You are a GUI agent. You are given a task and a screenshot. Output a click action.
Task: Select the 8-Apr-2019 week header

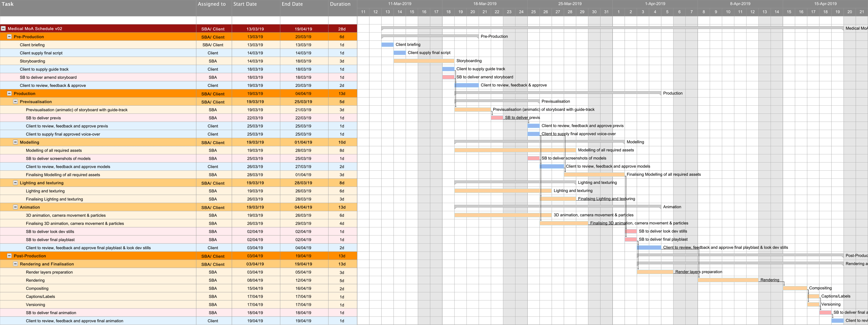click(740, 4)
